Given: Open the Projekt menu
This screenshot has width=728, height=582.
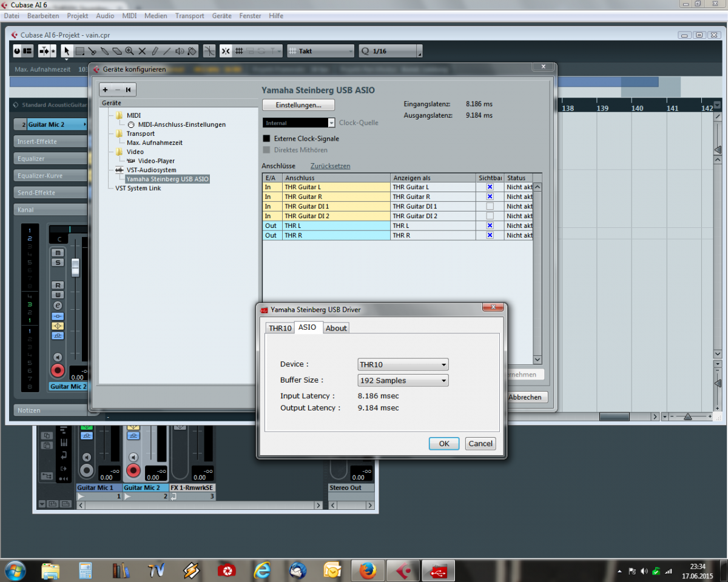Looking at the screenshot, I should tap(78, 16).
